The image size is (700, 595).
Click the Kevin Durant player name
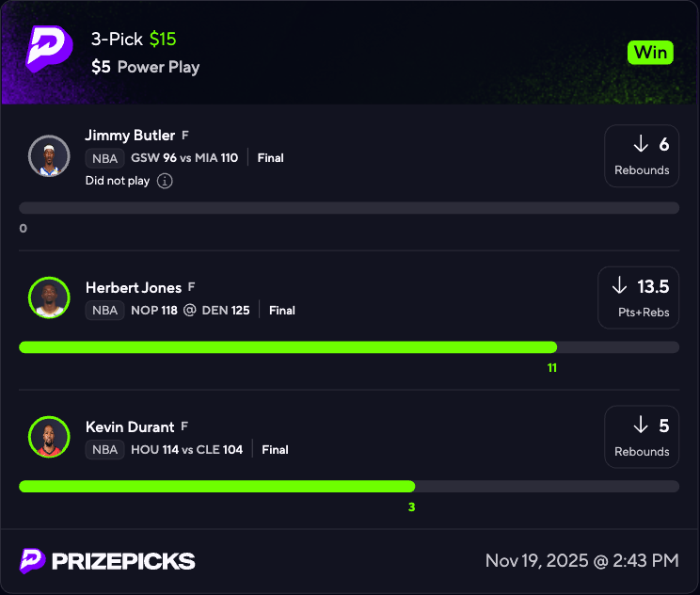130,427
